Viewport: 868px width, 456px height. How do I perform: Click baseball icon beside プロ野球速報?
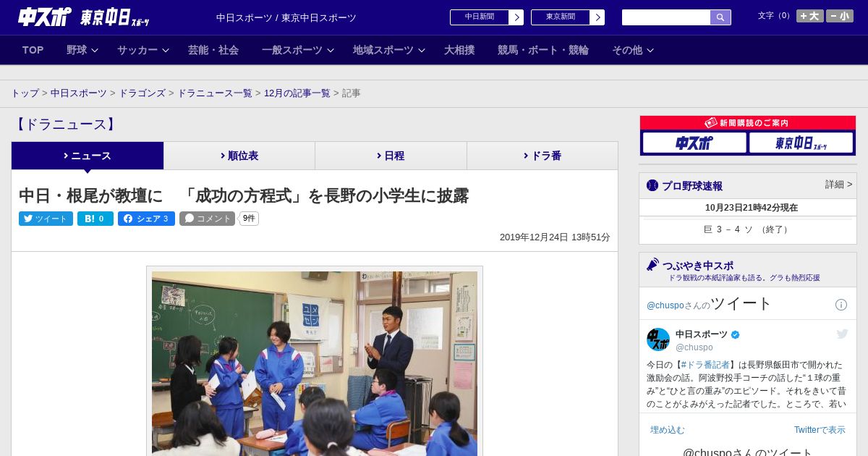point(652,185)
